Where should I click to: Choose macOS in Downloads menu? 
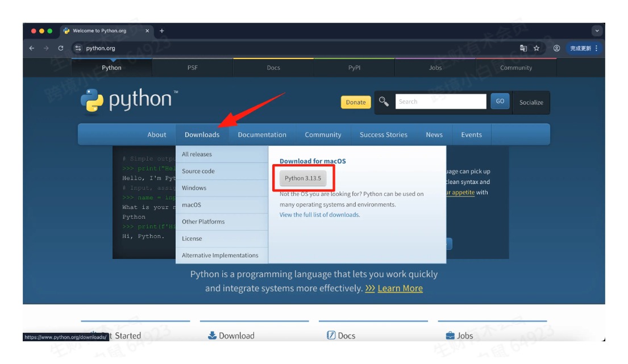click(x=222, y=205)
